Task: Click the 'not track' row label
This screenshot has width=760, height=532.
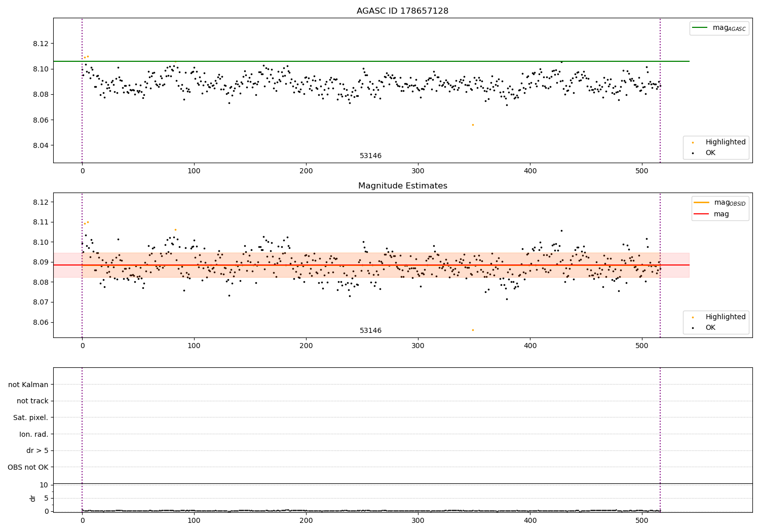Action: [x=32, y=401]
